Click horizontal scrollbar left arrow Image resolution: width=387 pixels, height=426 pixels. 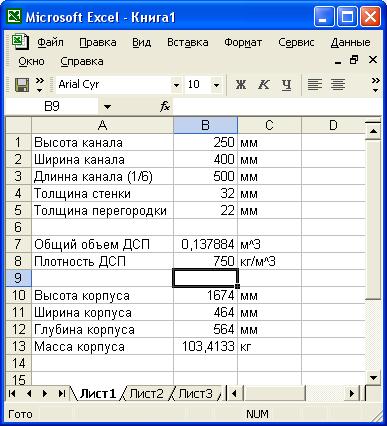[234, 394]
